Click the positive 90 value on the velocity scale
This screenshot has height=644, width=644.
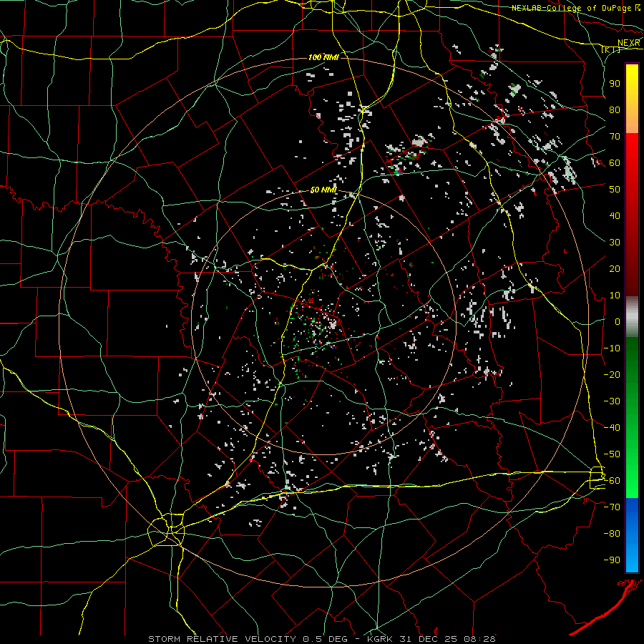(615, 84)
